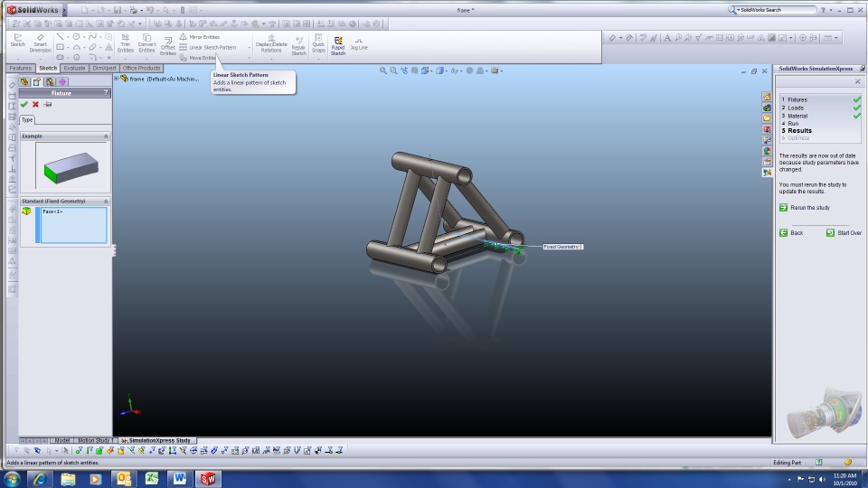Go to Material step in SimulationXpress
The image size is (868, 488).
pyautogui.click(x=797, y=117)
